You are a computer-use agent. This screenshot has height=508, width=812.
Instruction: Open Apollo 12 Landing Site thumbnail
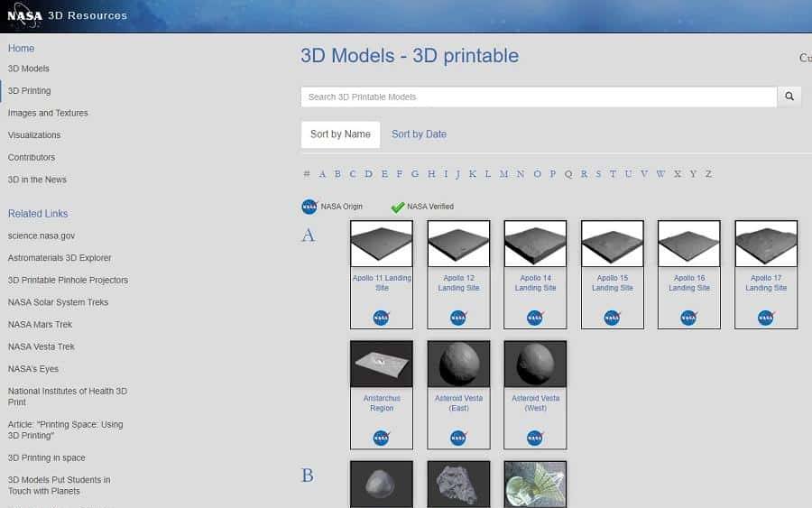[x=458, y=244]
